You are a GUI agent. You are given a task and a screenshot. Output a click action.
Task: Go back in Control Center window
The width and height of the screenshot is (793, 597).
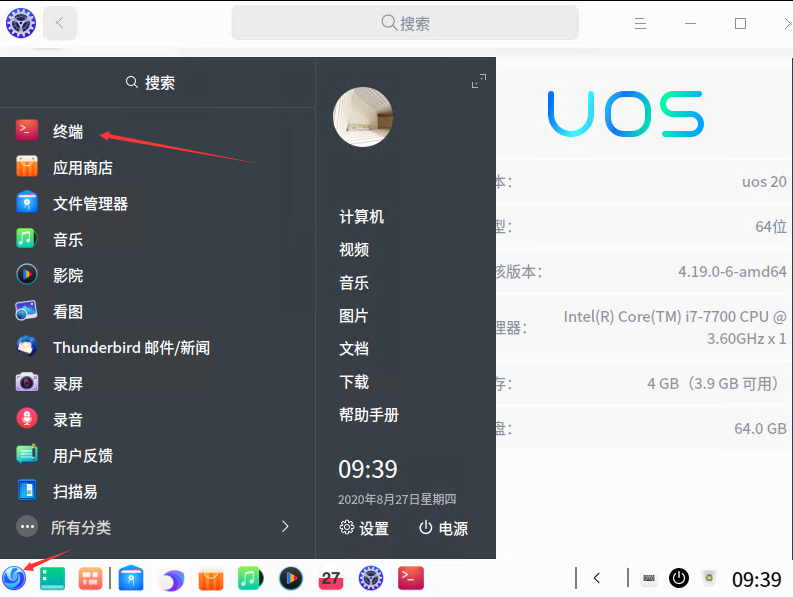point(60,23)
